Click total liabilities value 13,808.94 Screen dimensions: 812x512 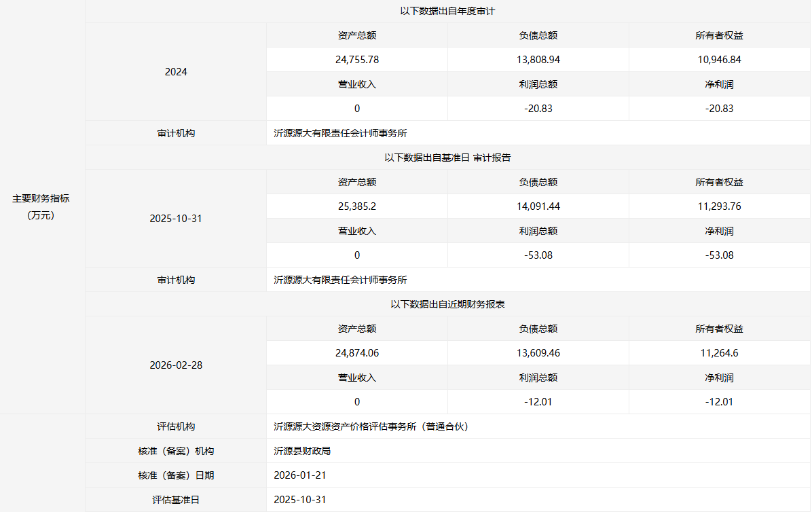pyautogui.click(x=538, y=60)
